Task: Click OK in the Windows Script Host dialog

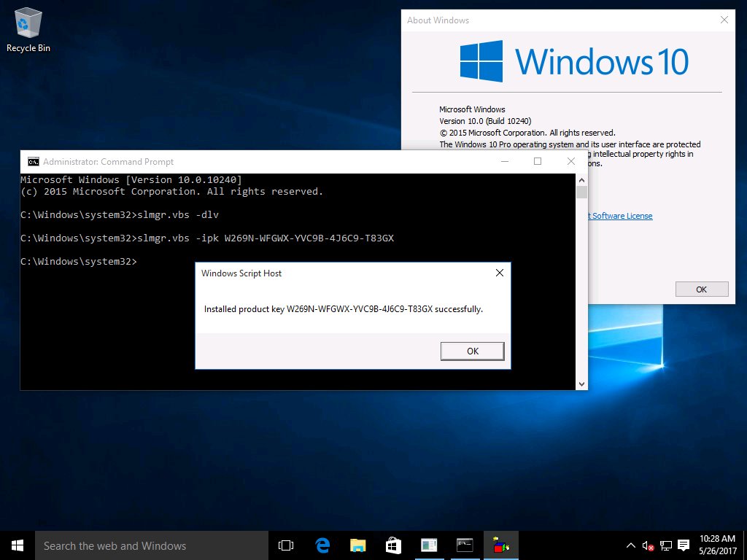Action: click(x=472, y=351)
